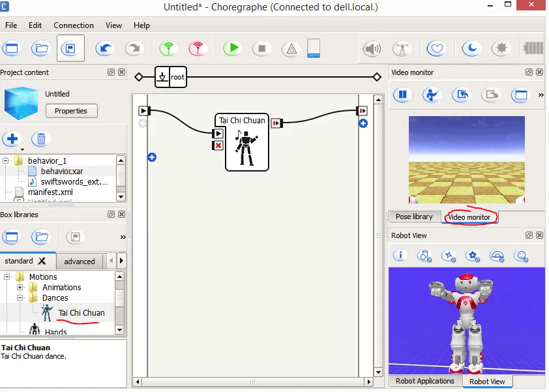Viewport: 549px width, 392px height.
Task: Stop the running behavior
Action: [262, 48]
